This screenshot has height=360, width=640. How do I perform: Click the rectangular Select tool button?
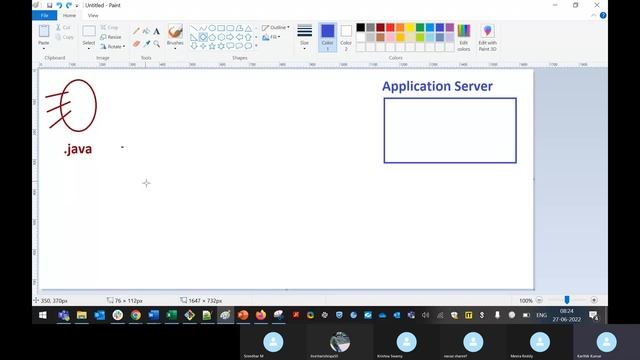click(89, 32)
